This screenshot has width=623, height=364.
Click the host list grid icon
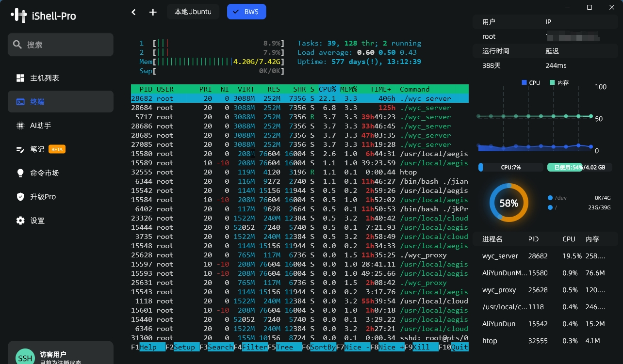[x=20, y=78]
